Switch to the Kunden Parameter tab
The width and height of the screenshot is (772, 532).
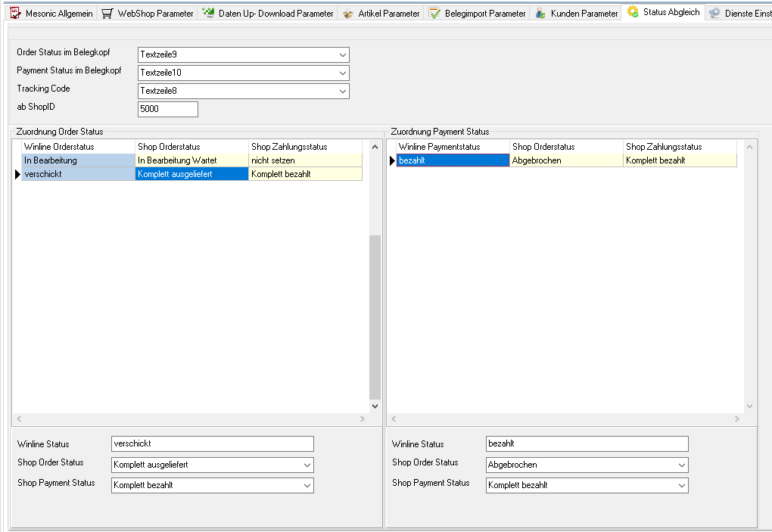584,14
